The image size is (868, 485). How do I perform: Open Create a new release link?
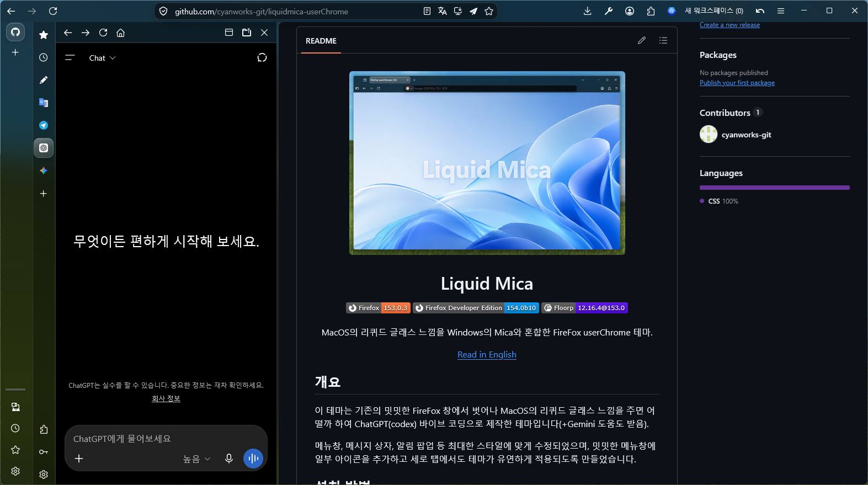pos(729,25)
